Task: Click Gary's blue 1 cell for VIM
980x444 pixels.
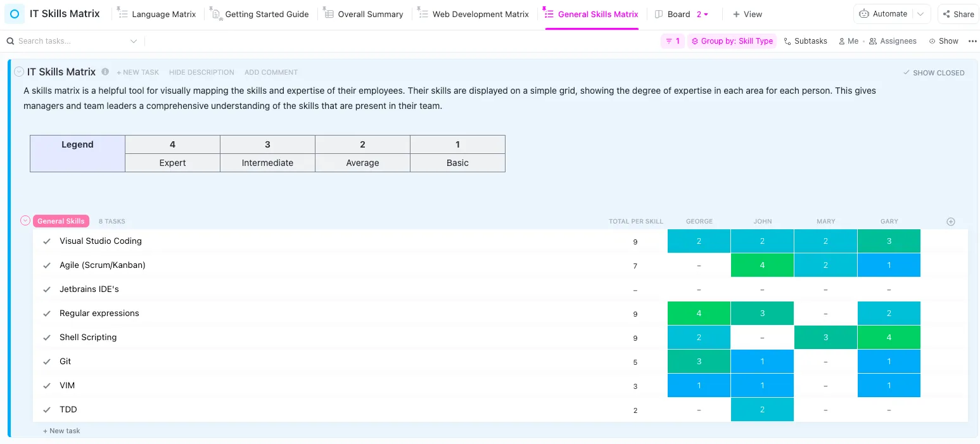Action: point(889,386)
